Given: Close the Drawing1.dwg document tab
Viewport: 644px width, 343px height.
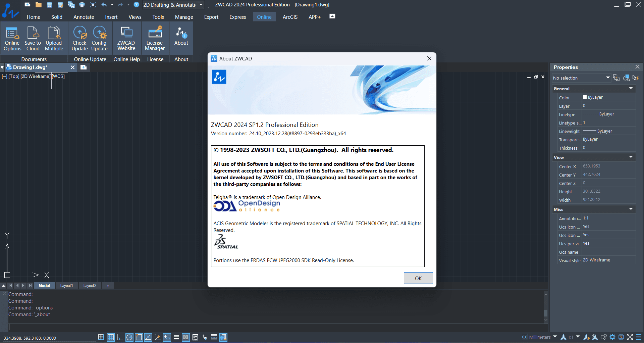Looking at the screenshot, I should [x=72, y=67].
